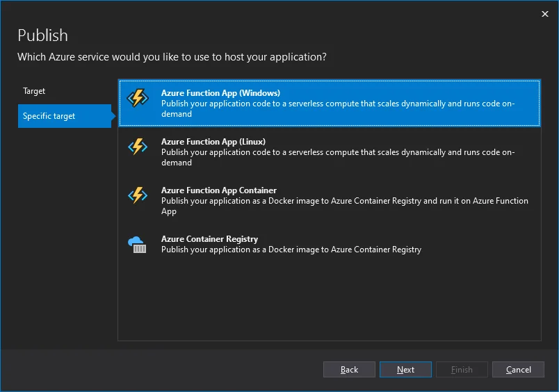The height and width of the screenshot is (392, 559).
Task: Click the Finish button
Action: pos(462,370)
